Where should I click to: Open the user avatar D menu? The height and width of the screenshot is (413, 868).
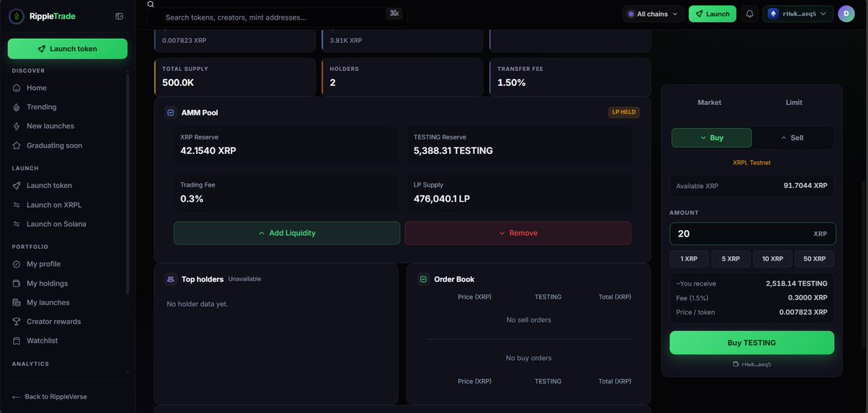(x=846, y=14)
